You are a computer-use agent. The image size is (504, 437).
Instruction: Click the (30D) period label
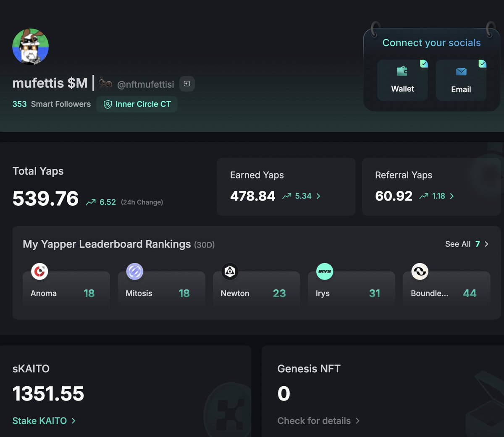[204, 245]
